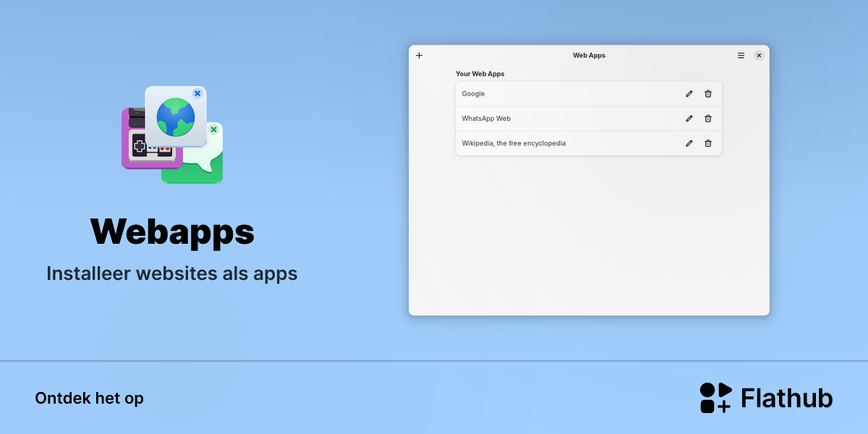Select the WhatsApp Web row
Screen dimensions: 868x434
pyautogui.click(x=589, y=119)
